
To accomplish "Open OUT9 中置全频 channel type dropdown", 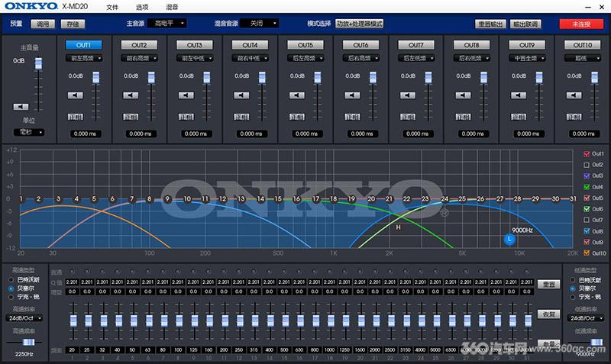I will [x=527, y=59].
